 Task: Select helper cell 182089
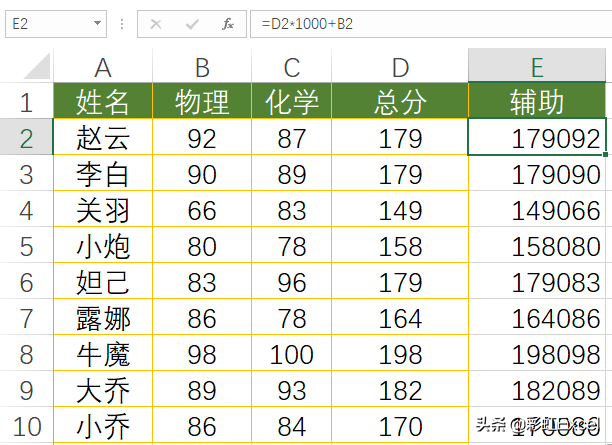tap(537, 389)
